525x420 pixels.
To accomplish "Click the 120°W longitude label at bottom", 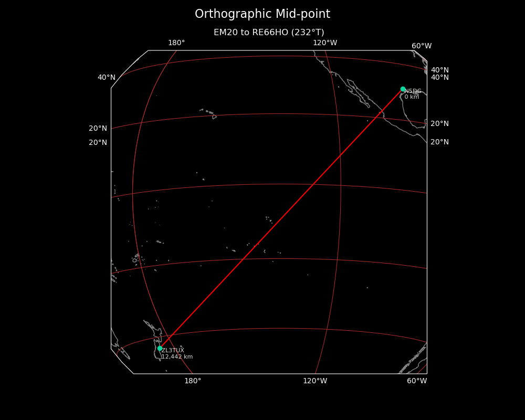I will click(x=315, y=381).
